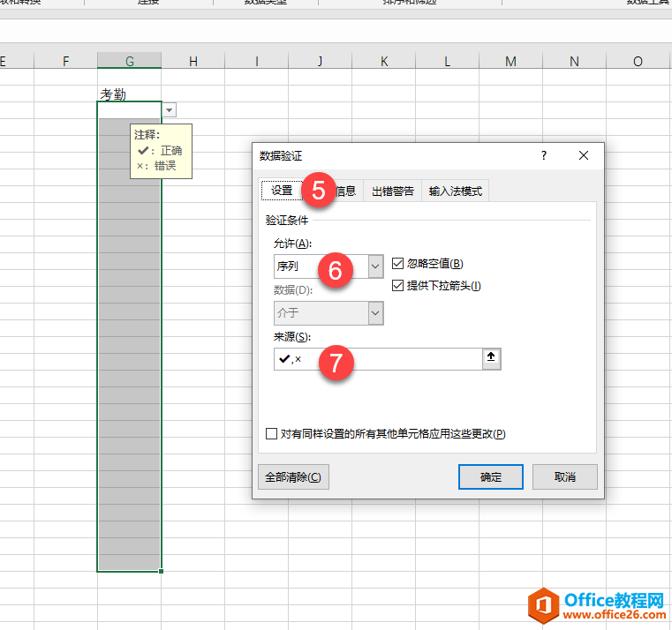Switch to the 出错警告 tab
This screenshot has width=672, height=630.
click(x=392, y=191)
